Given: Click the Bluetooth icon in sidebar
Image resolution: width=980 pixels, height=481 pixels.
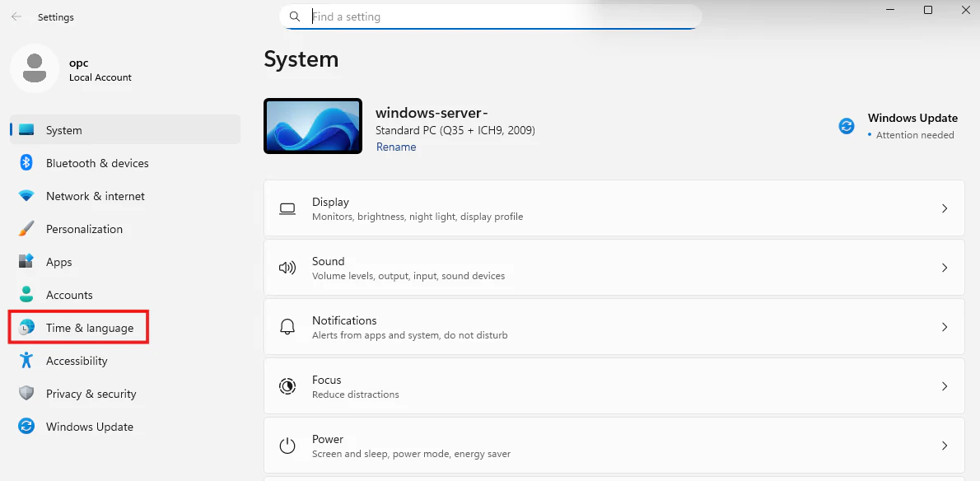Looking at the screenshot, I should pos(26,163).
